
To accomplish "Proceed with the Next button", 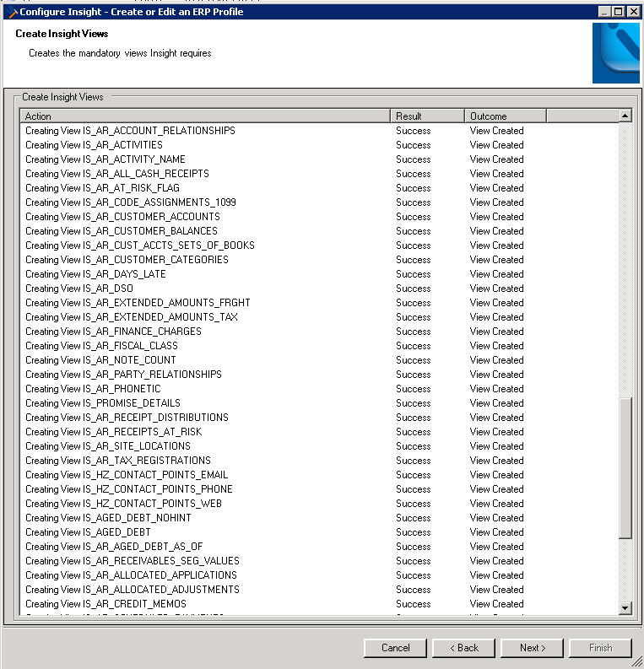I will tap(532, 648).
